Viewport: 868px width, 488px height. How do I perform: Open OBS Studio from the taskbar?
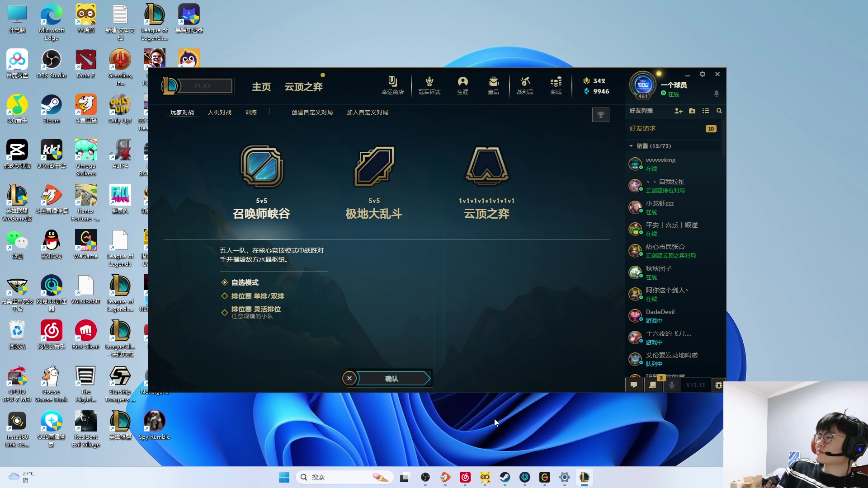425,477
